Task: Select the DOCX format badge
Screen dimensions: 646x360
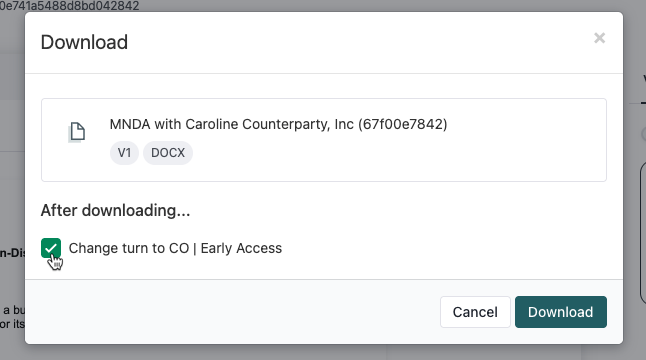Action: [168, 153]
